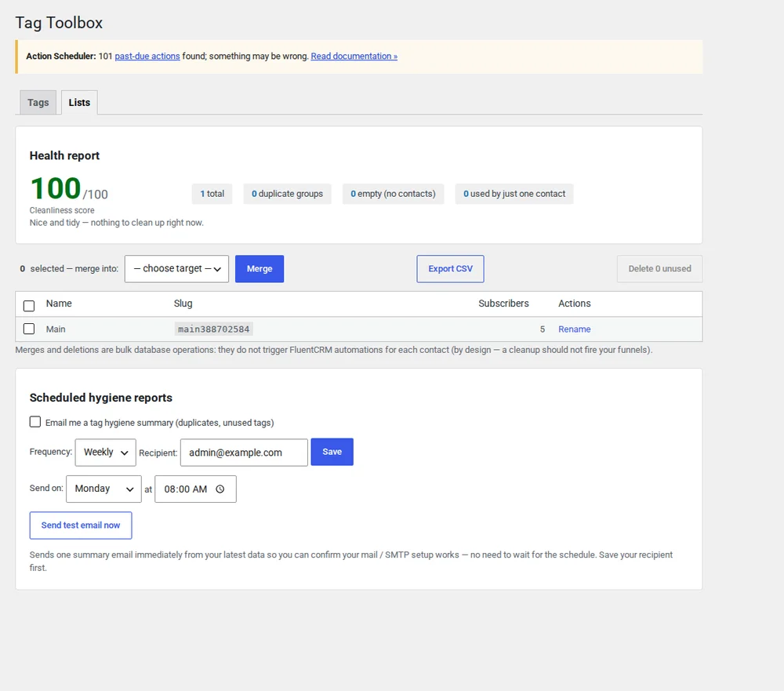Focus the Recipient email field
Image resolution: width=784 pixels, height=691 pixels.
tap(244, 453)
